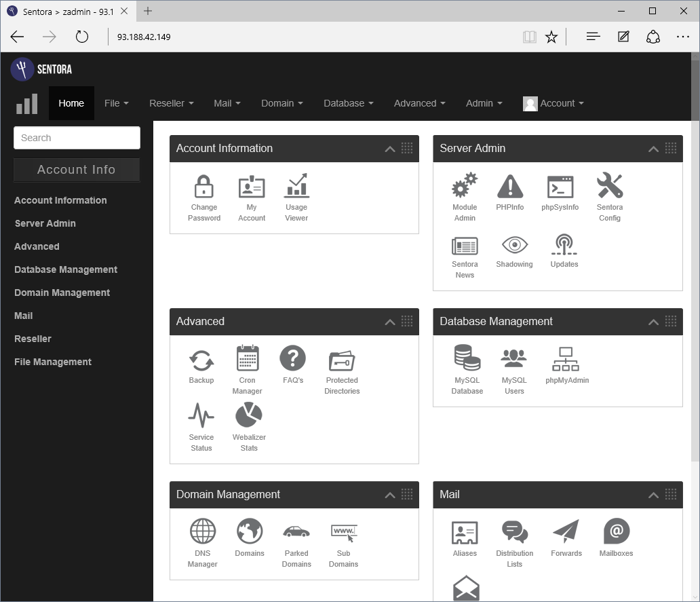Select Mail in the left sidebar
Viewport: 700px width, 602px height.
23,316
